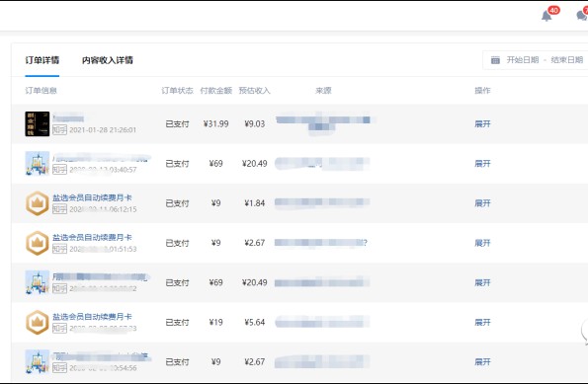The image size is (588, 384).
Task: Select the ¥19 payment amount
Action: pos(216,323)
